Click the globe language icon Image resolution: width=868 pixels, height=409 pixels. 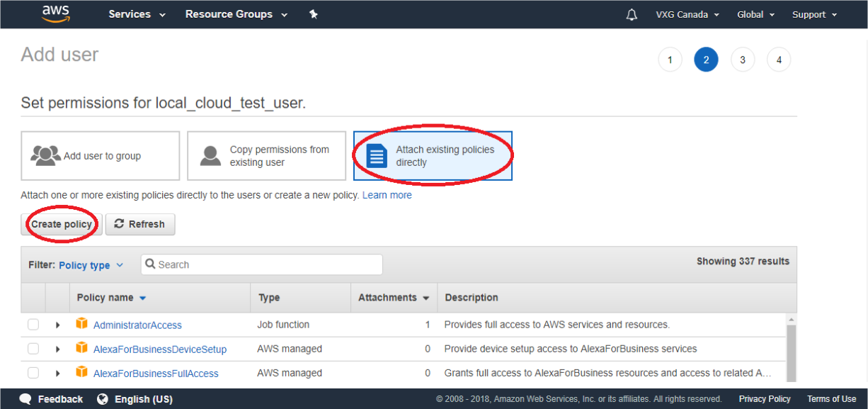pos(103,399)
